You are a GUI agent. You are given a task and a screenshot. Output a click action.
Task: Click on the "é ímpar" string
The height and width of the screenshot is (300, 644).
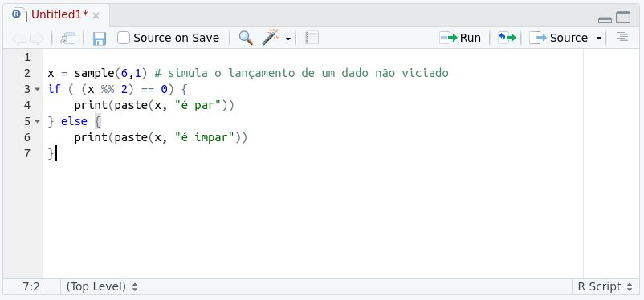(x=206, y=137)
